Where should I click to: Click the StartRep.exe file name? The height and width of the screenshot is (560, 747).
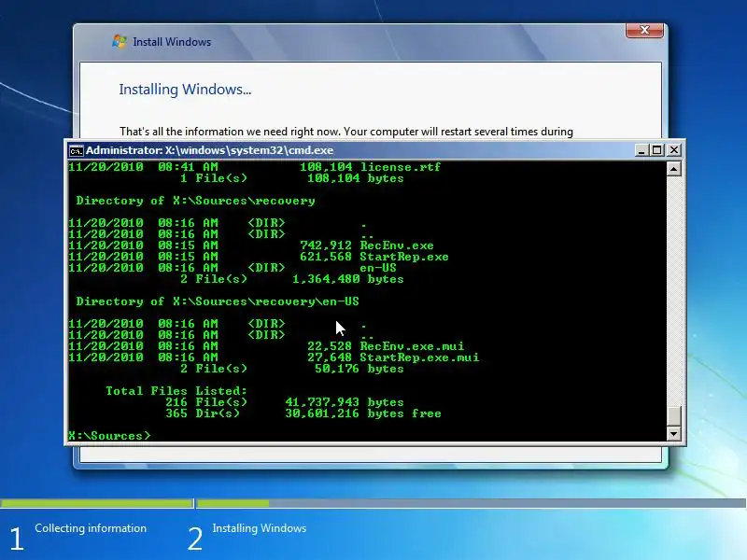pyautogui.click(x=404, y=257)
